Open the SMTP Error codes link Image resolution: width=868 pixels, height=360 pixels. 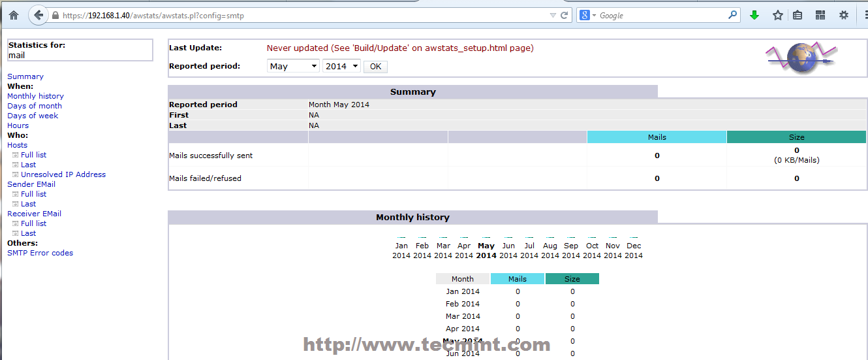click(x=40, y=253)
